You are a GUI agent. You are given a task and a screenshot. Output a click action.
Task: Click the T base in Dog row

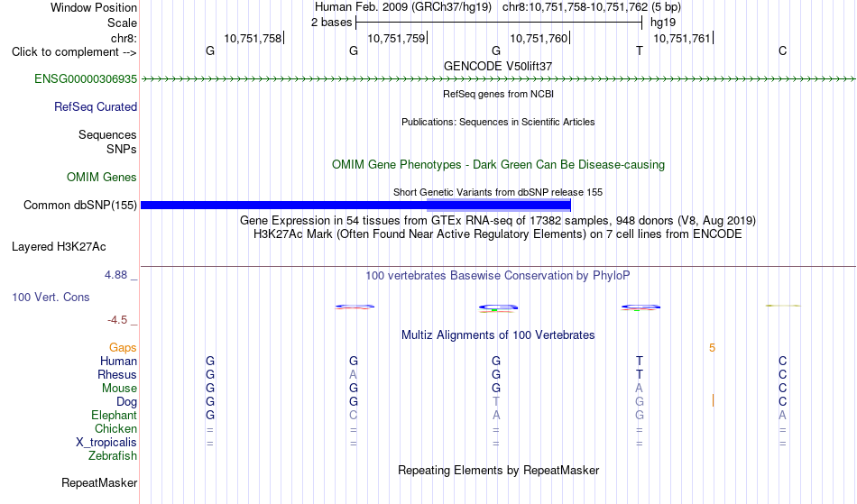[x=496, y=402]
